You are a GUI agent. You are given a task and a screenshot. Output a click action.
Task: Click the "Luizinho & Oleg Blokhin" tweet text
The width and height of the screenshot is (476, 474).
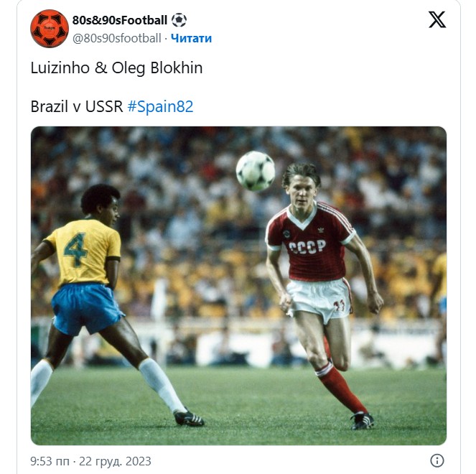(x=116, y=68)
